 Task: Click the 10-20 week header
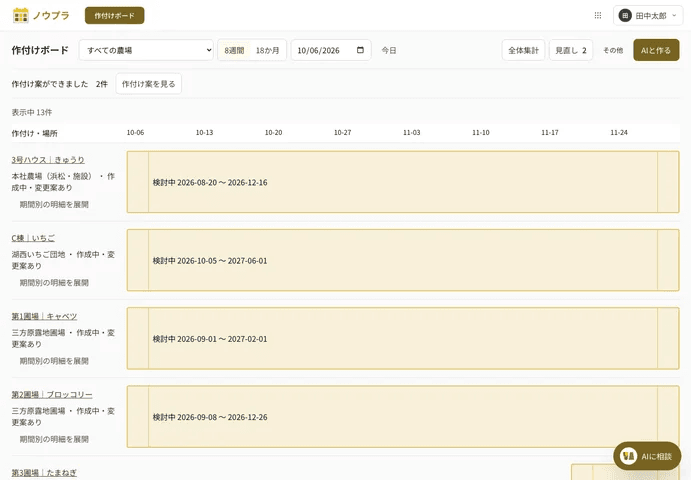(x=274, y=132)
